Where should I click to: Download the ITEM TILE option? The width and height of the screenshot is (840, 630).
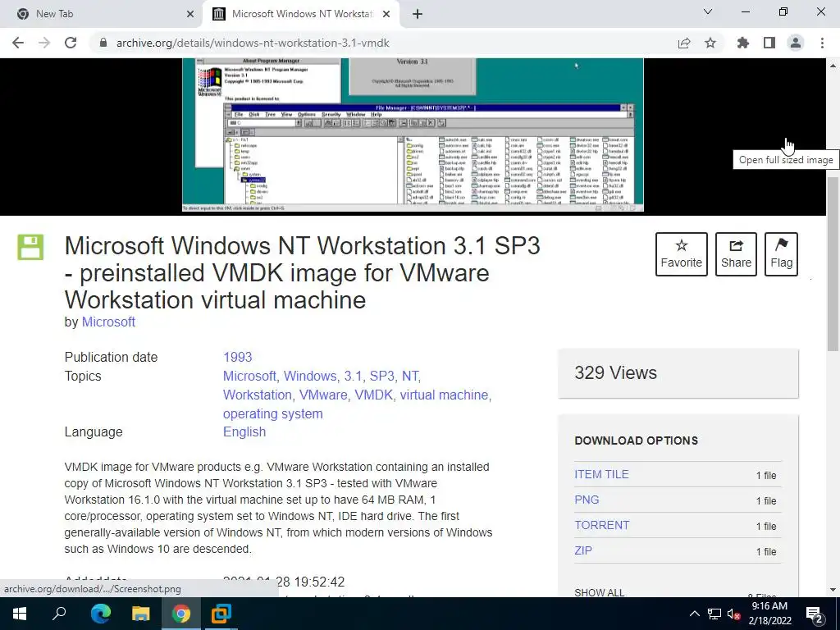(x=601, y=475)
